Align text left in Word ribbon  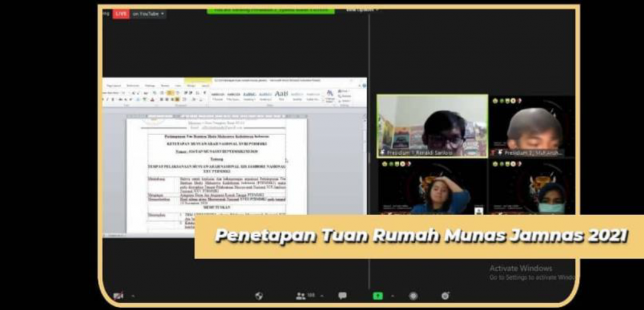point(162,99)
